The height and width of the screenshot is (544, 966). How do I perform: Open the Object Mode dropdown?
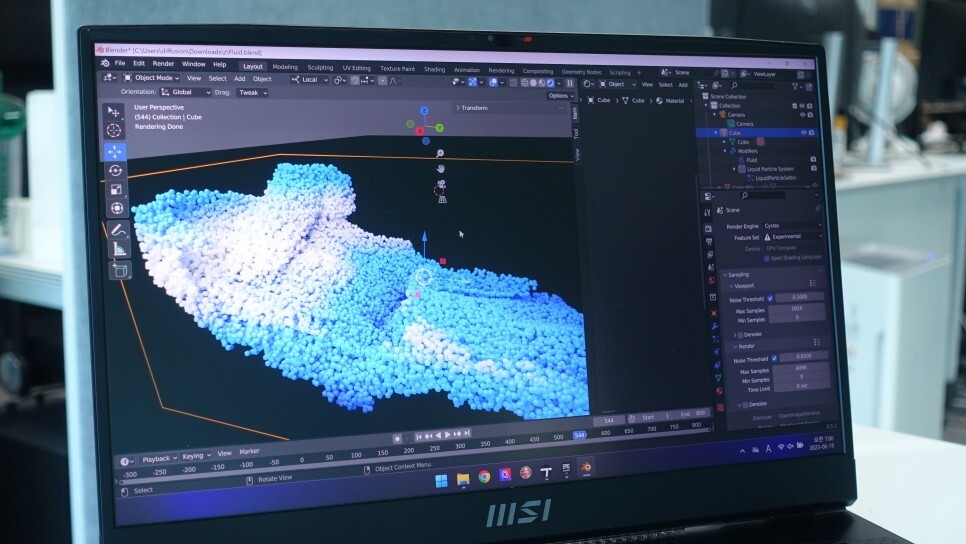point(152,78)
